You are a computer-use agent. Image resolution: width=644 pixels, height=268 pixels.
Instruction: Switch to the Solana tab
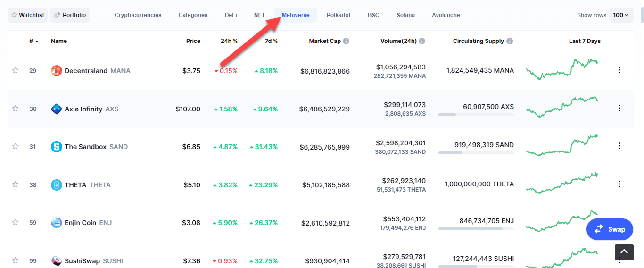pos(406,15)
